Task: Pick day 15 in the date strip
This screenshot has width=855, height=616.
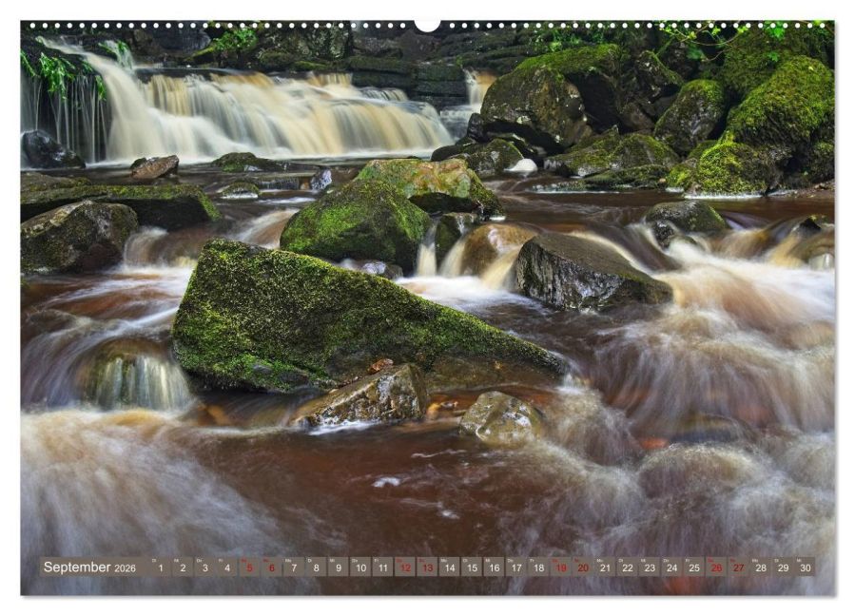Action: click(x=472, y=568)
